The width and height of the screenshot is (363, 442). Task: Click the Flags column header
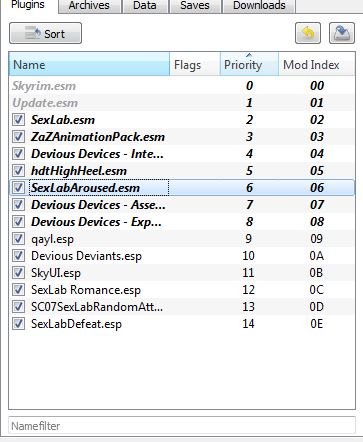(195, 64)
